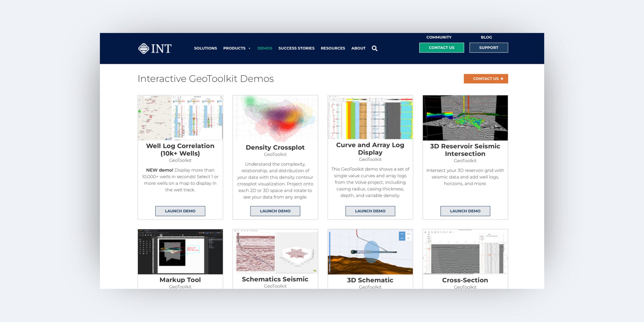Click the Interactive GeoToolkit Demos heading

pos(206,79)
